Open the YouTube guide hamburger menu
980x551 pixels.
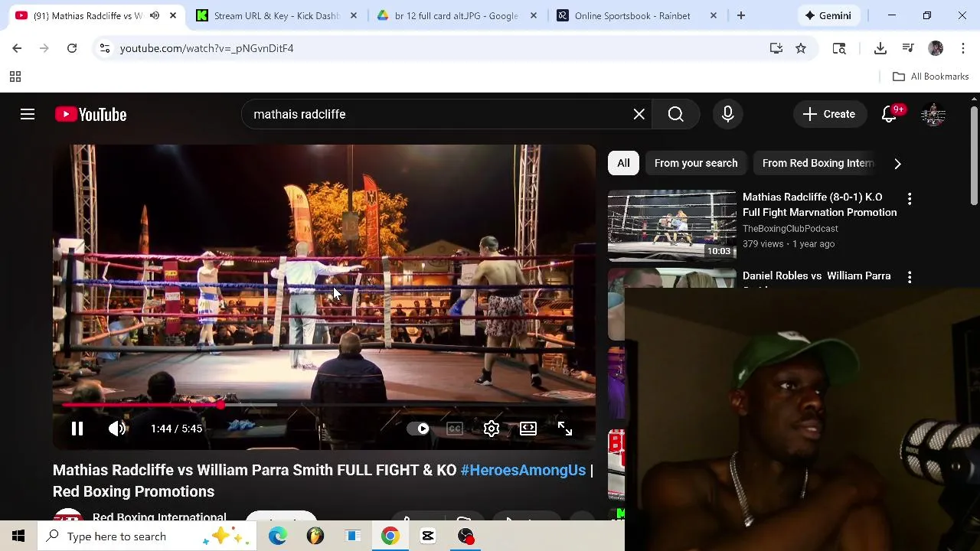(28, 114)
